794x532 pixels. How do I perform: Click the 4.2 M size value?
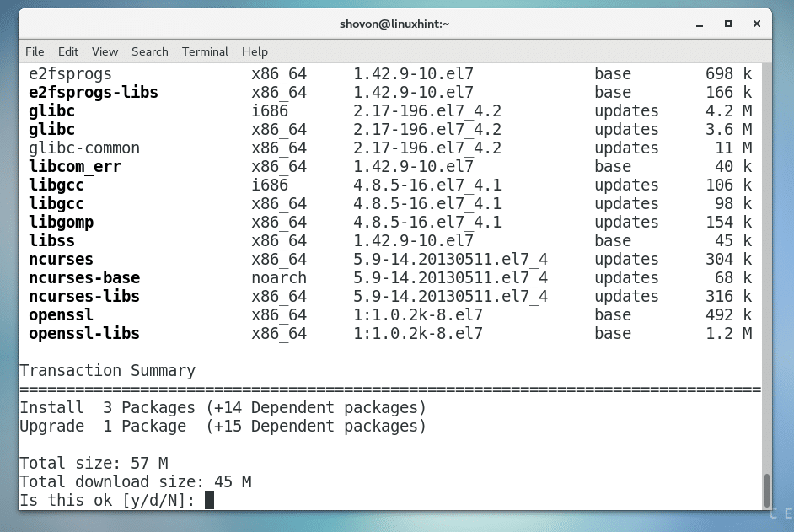(729, 111)
